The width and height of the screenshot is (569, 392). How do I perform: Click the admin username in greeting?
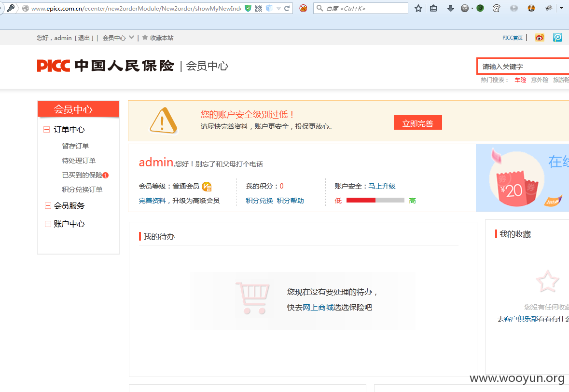click(156, 162)
